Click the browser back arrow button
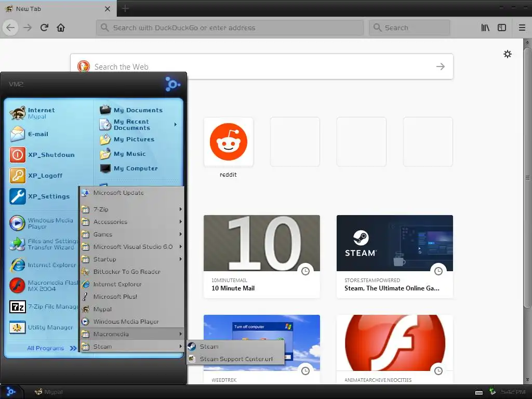This screenshot has width=532, height=399. (x=10, y=28)
